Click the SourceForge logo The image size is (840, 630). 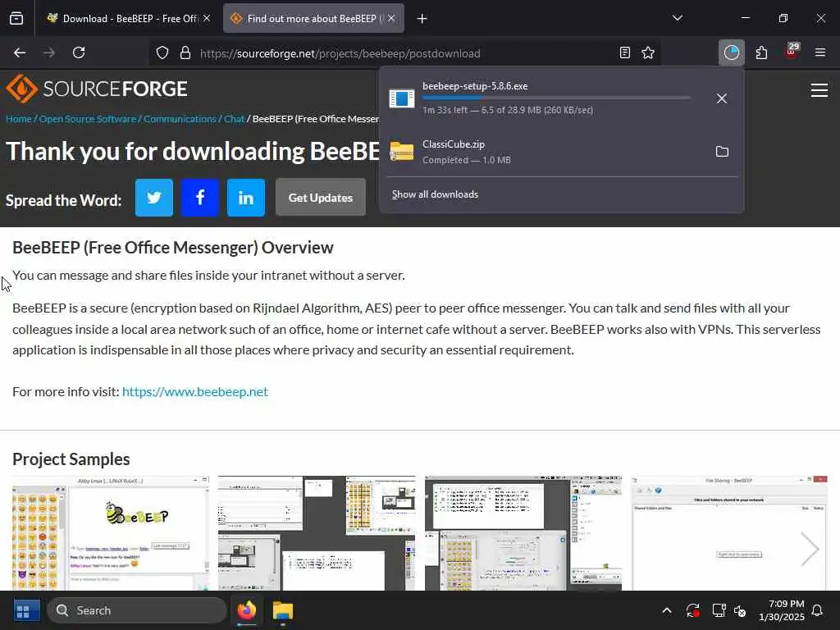pos(97,89)
